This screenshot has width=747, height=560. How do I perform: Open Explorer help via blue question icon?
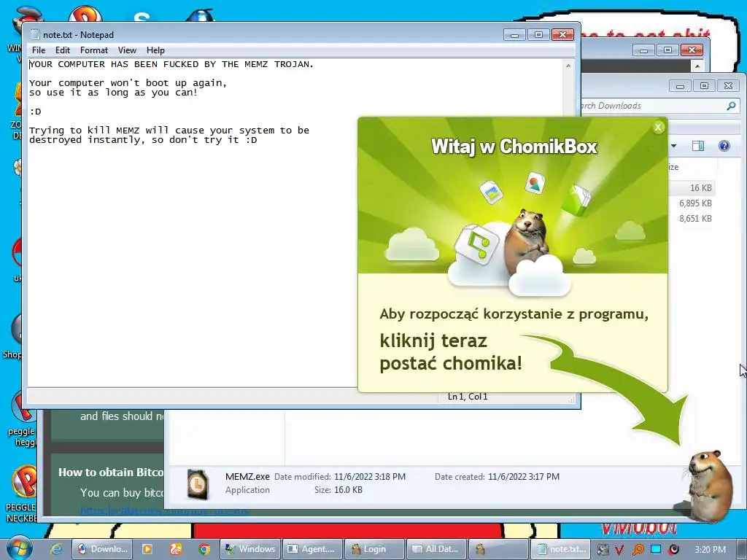click(x=724, y=146)
